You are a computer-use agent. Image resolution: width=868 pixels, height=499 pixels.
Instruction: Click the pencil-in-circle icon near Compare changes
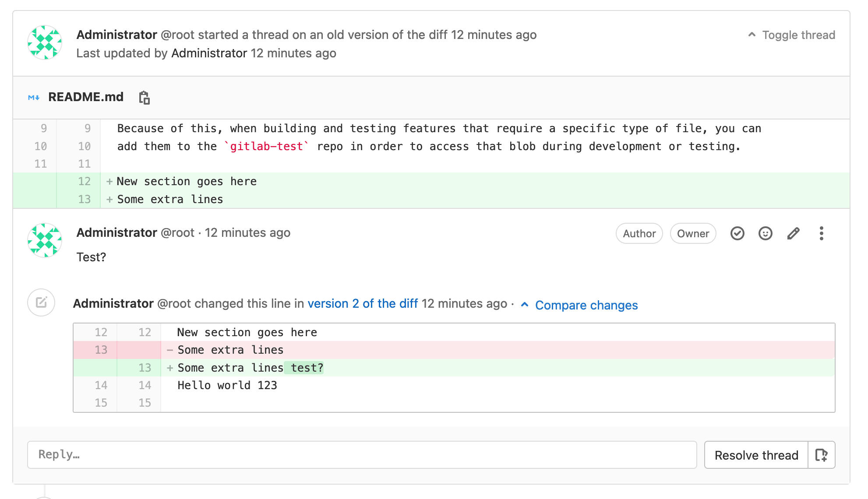41,302
